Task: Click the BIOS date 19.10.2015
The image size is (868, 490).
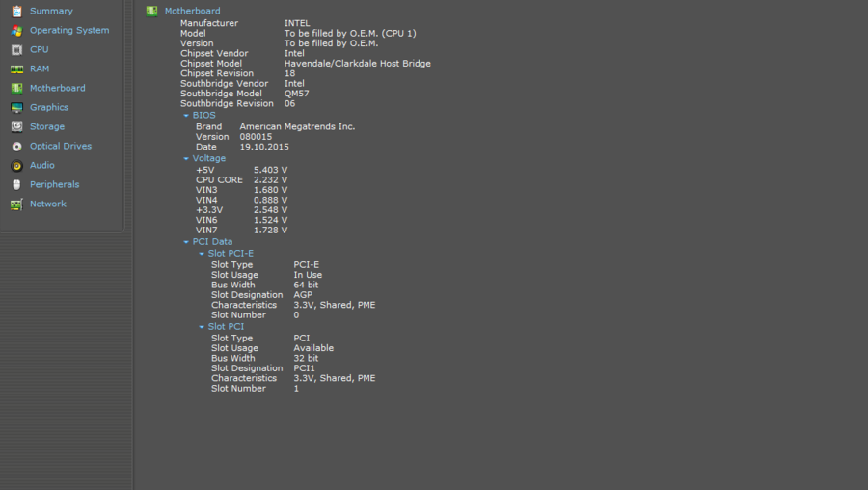Action: (x=264, y=147)
